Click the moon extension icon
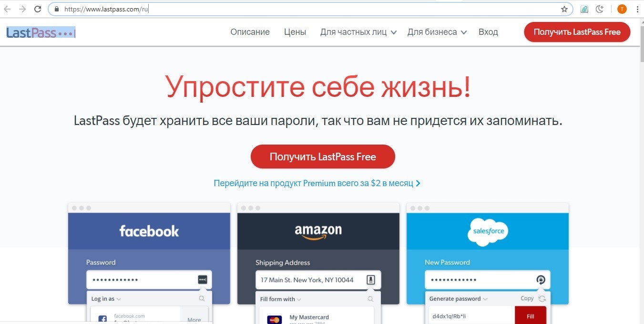 [600, 9]
